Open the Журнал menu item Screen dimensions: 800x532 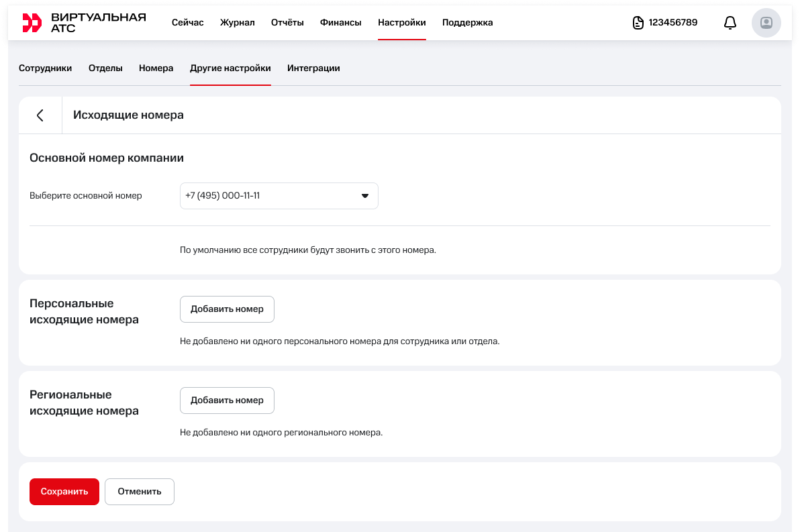point(237,23)
